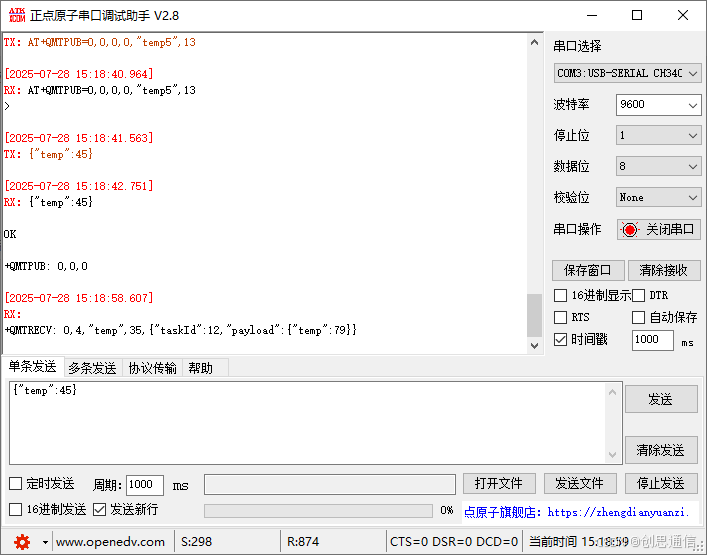Click the www.openedv.com status bar link
Image resolution: width=707 pixels, height=555 pixels.
click(x=110, y=541)
